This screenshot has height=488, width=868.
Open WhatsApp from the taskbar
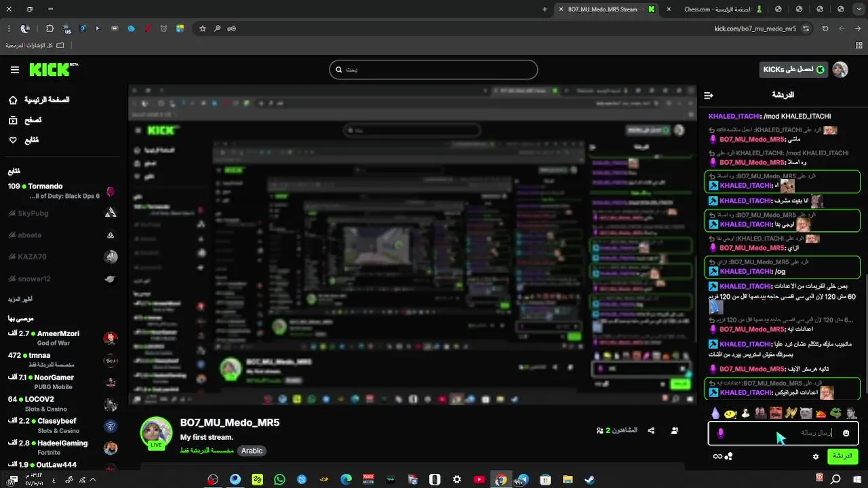[279, 479]
